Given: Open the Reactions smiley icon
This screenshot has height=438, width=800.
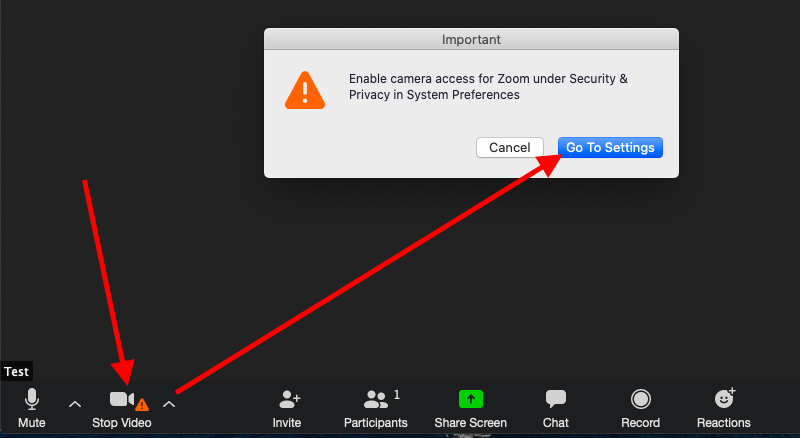Looking at the screenshot, I should [723, 399].
